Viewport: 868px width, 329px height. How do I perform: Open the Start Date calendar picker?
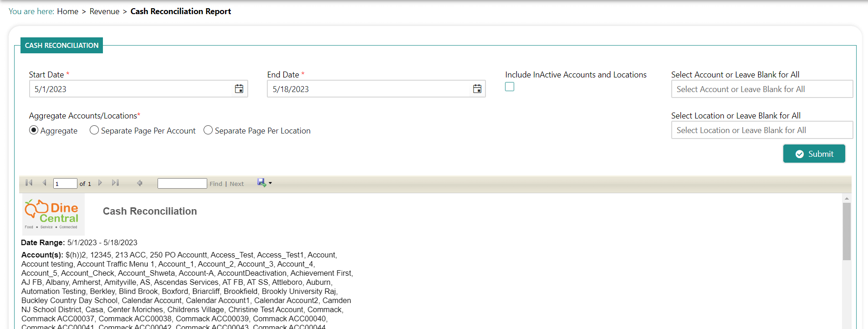(x=239, y=89)
